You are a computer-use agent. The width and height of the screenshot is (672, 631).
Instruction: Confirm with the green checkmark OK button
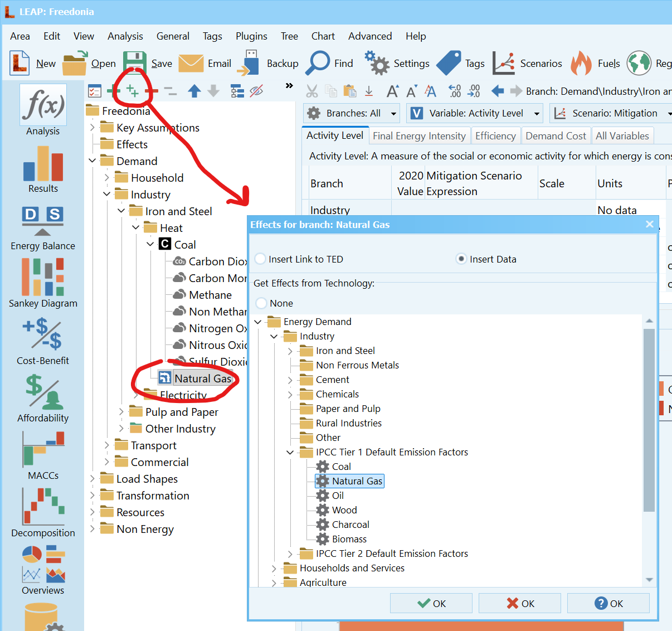[x=431, y=603]
